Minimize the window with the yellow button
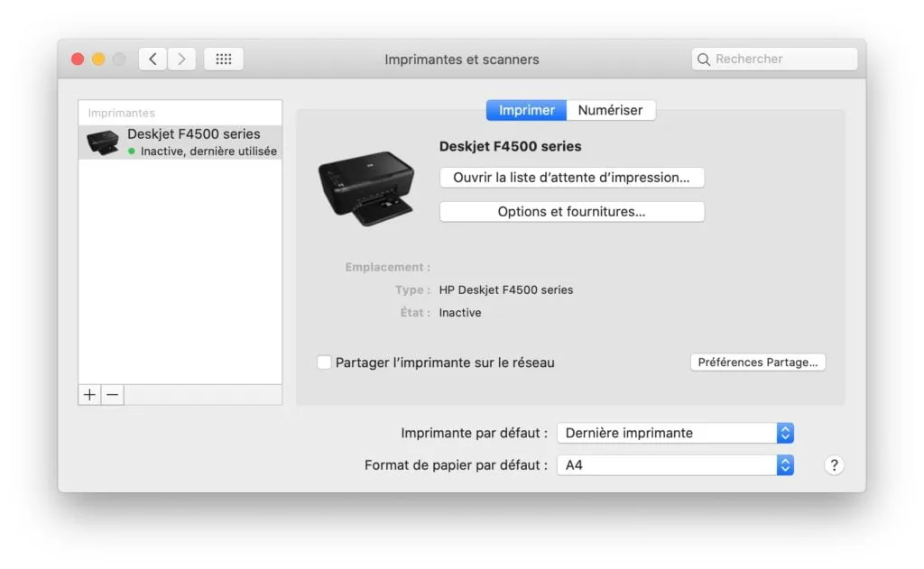This screenshot has width=924, height=569. coord(98,59)
